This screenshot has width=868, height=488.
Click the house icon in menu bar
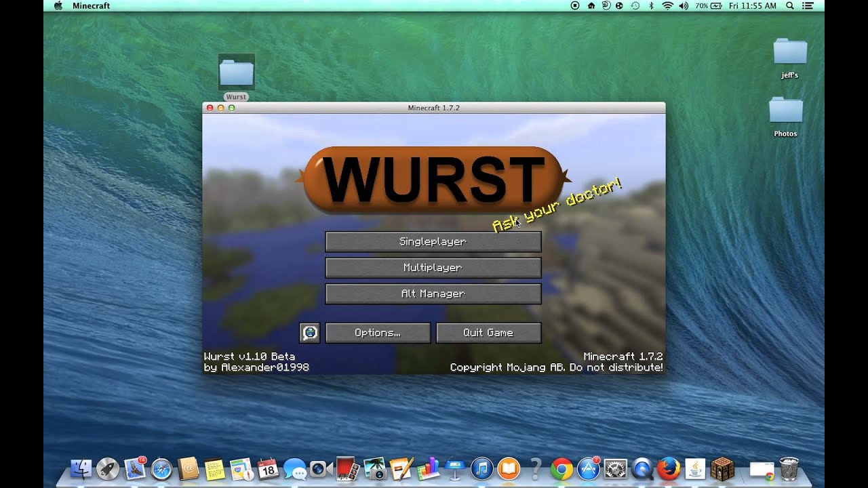(x=591, y=5)
